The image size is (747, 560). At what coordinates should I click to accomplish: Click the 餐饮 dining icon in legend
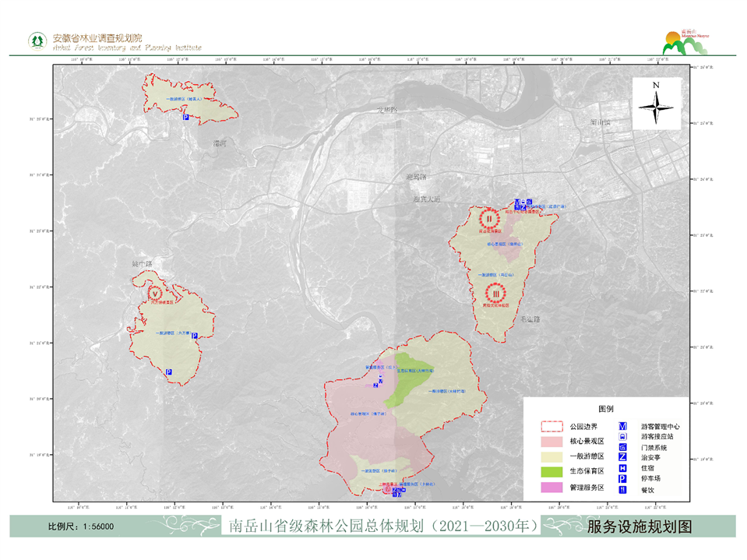tap(623, 489)
